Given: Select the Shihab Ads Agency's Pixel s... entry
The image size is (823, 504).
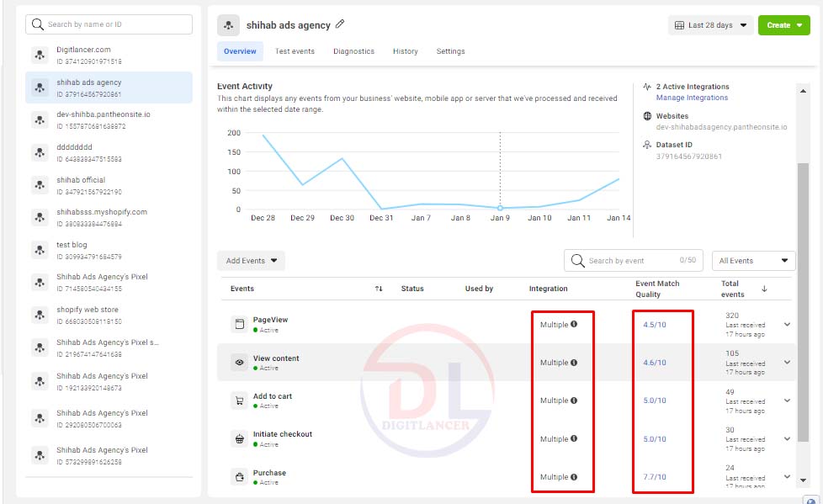Looking at the screenshot, I should click(109, 348).
